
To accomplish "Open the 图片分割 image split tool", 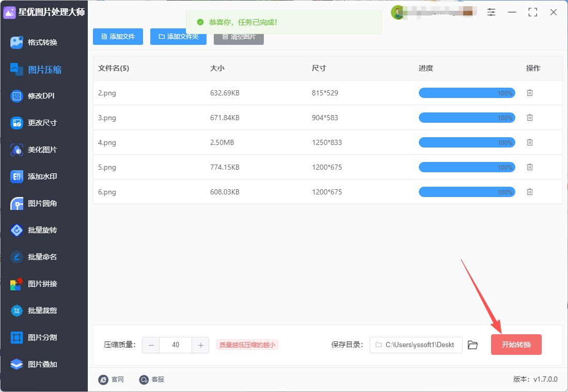I will 34,337.
